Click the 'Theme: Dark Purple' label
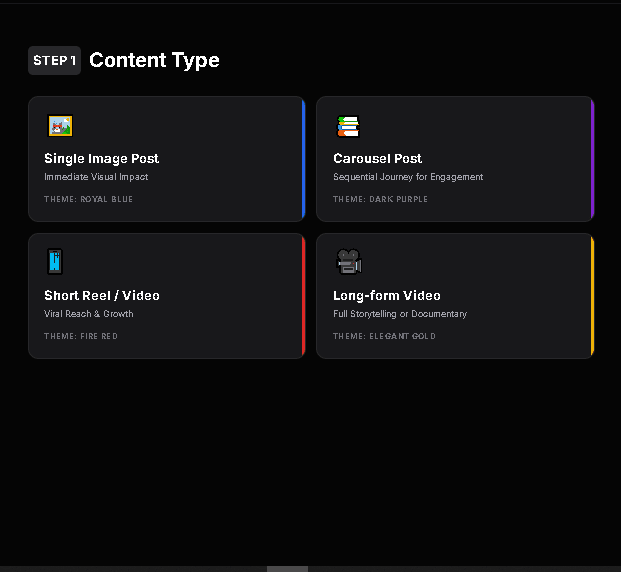This screenshot has height=572, width=621. click(380, 199)
